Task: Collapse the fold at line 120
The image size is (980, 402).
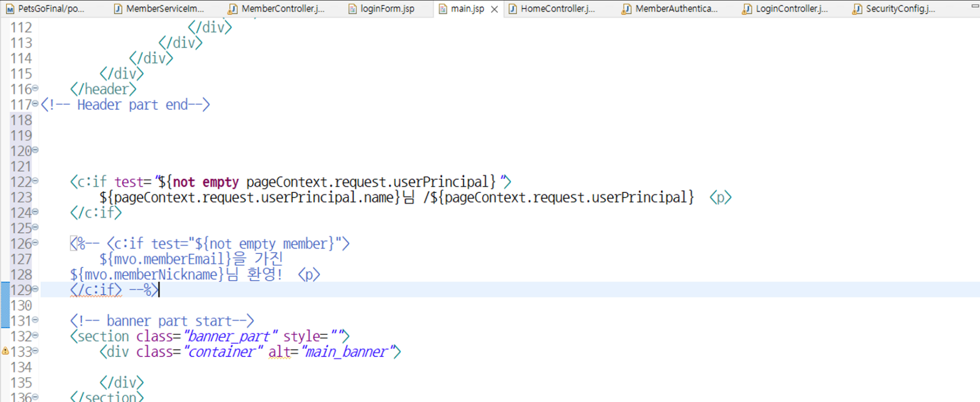Action: tap(35, 150)
